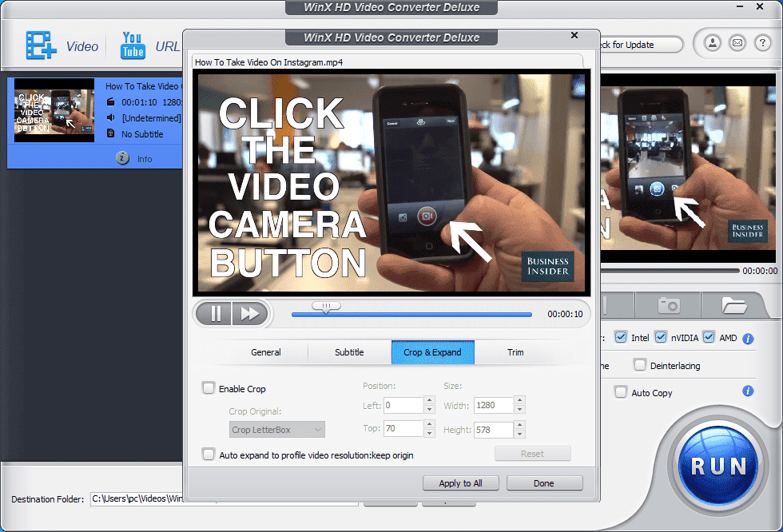
Task: Decrease the crop Width value
Action: [x=520, y=409]
